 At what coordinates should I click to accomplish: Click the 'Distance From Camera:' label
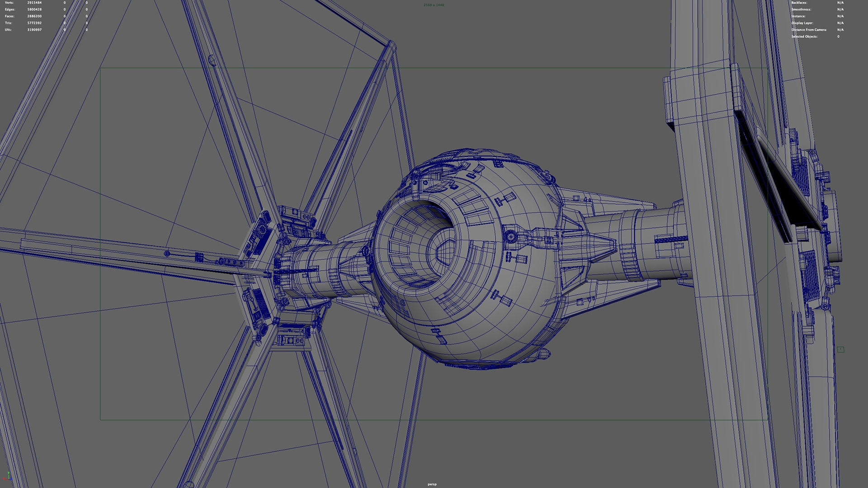809,30
